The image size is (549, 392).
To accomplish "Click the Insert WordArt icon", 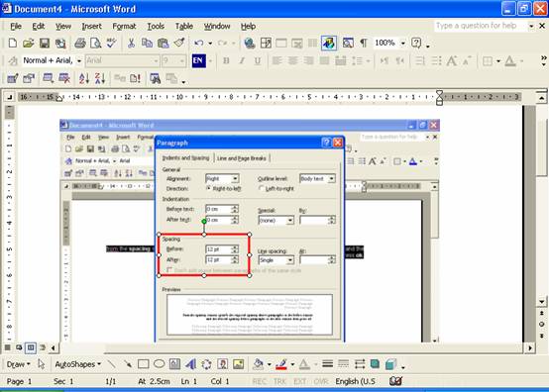I will [191, 364].
